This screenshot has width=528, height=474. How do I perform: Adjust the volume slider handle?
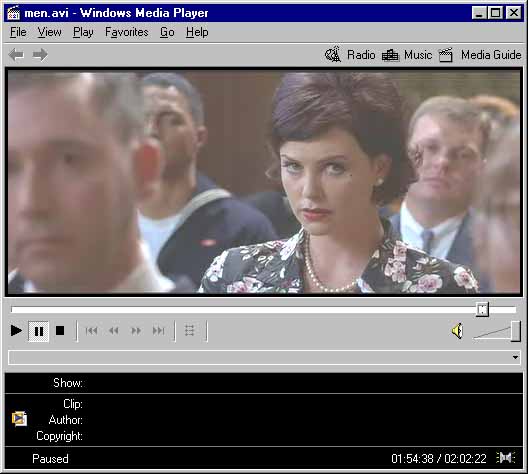tap(516, 331)
